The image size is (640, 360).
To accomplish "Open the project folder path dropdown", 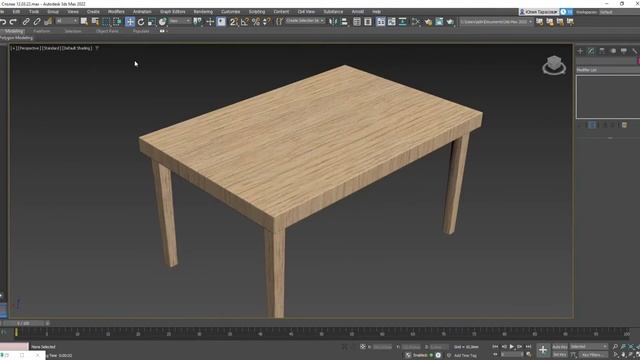I will tap(496, 22).
